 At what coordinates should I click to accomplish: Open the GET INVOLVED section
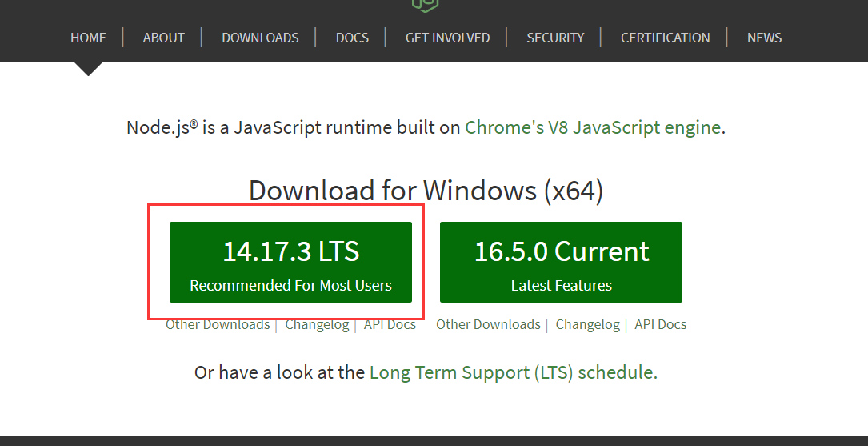(x=447, y=38)
